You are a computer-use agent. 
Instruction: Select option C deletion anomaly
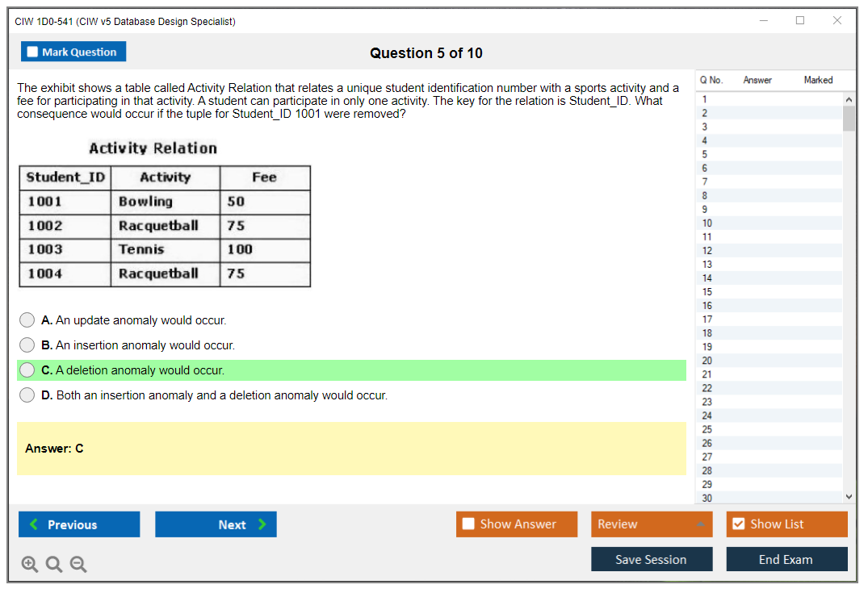coord(27,370)
